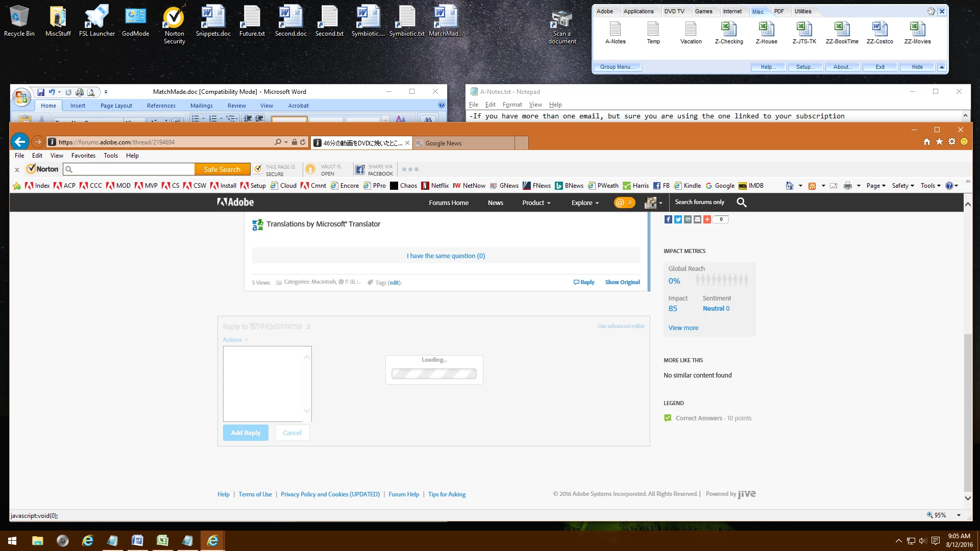980x551 pixels.
Task: Open the Favorites menu in IE
Action: (83, 156)
